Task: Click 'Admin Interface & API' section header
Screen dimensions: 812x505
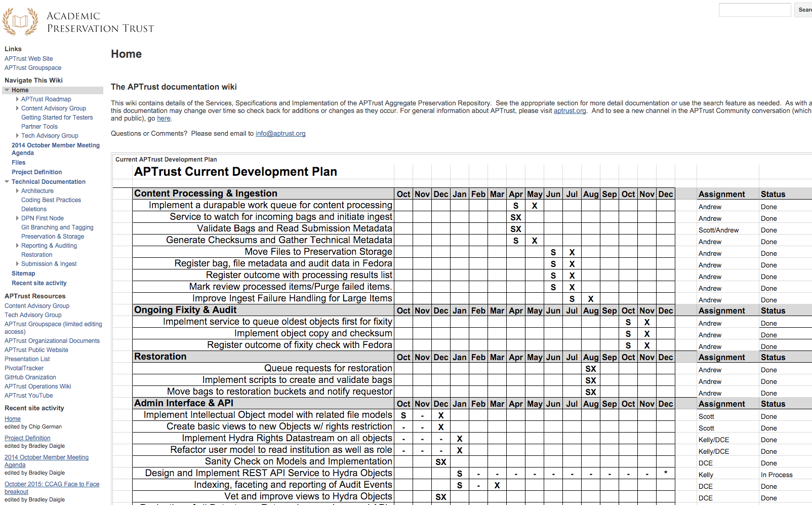Action: tap(184, 403)
